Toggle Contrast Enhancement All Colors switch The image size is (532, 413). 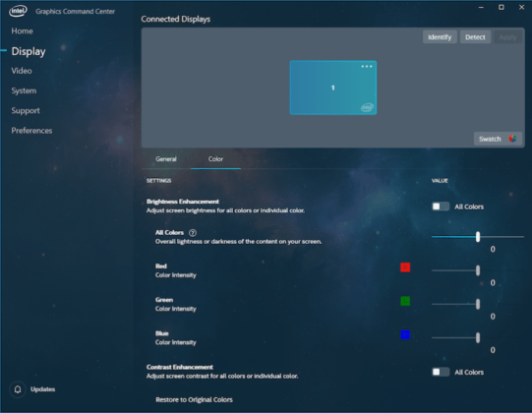point(441,372)
